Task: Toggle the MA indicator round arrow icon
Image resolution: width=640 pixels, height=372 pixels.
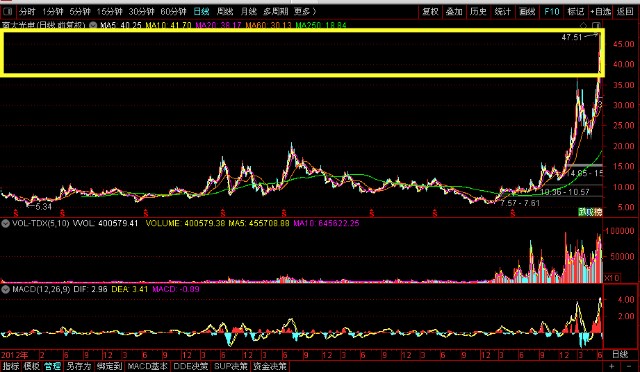Action: pos(93,25)
